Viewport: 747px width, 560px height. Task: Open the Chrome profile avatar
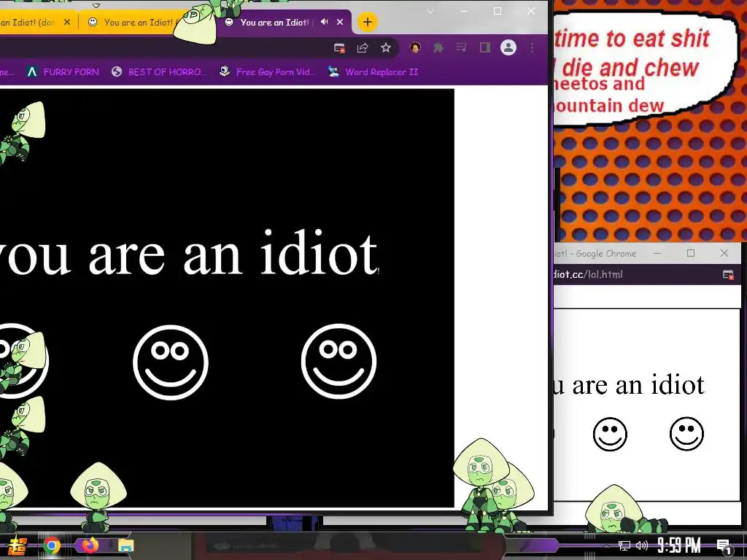pyautogui.click(x=508, y=47)
